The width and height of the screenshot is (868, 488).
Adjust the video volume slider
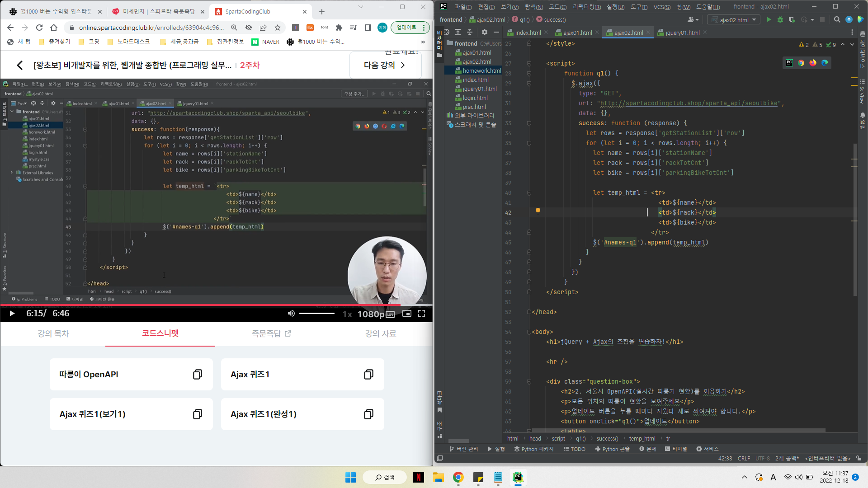pos(317,314)
